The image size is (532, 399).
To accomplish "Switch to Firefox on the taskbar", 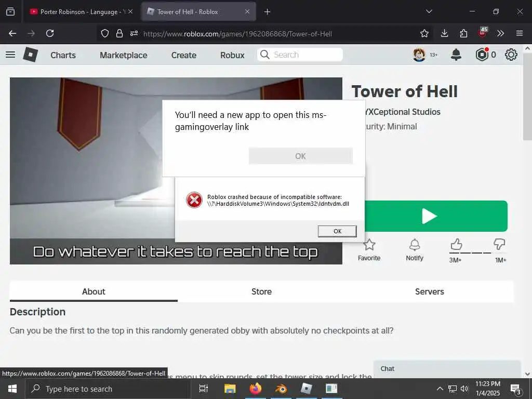I will click(256, 389).
